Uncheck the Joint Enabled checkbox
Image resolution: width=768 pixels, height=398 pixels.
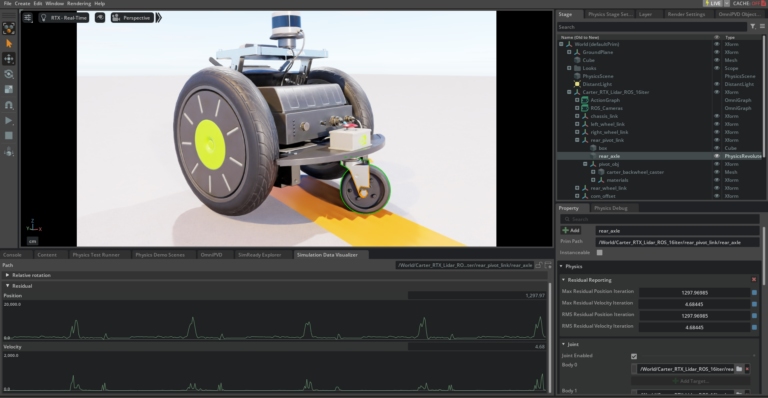pos(634,356)
